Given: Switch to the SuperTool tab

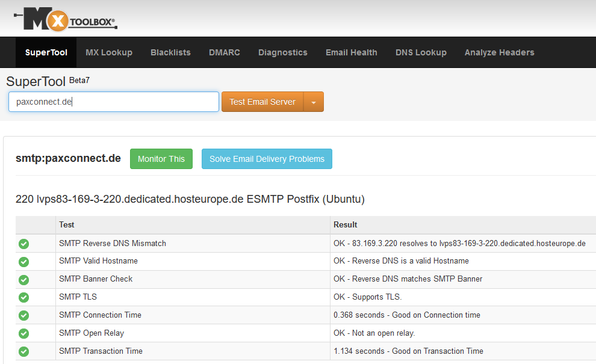Looking at the screenshot, I should tap(46, 52).
